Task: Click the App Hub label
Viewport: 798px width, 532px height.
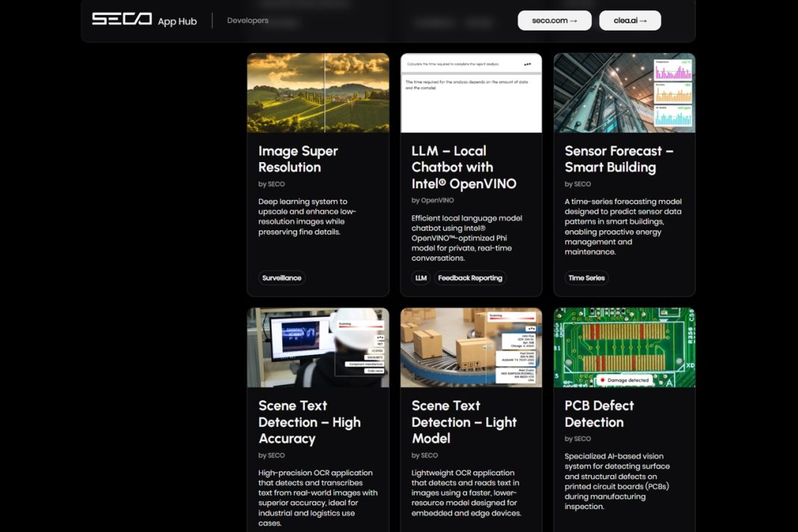Action: 179,21
